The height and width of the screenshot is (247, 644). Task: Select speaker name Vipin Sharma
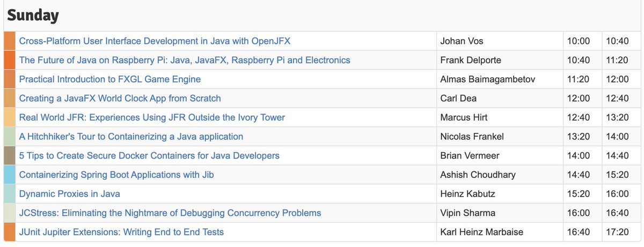[x=468, y=213]
